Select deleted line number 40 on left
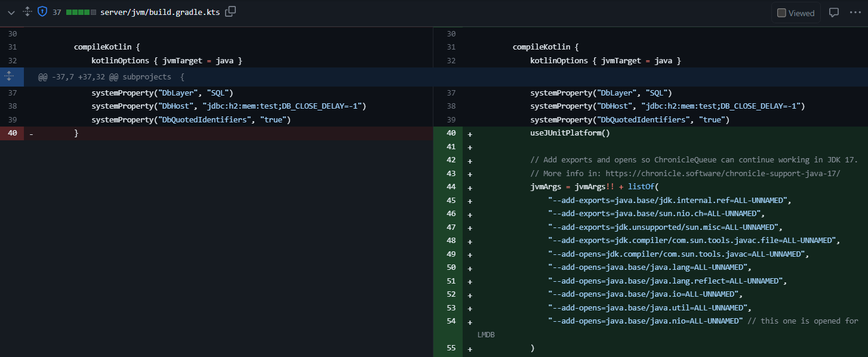This screenshot has height=357, width=868. (13, 133)
